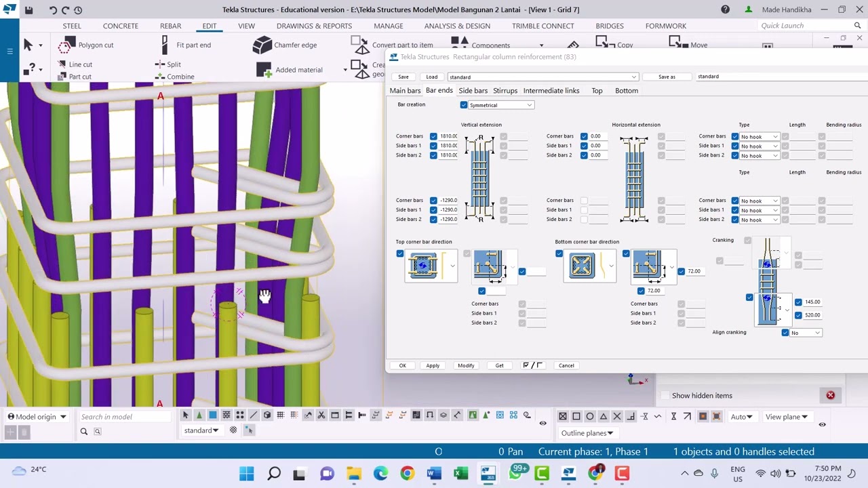Toggle the checkbox beside cranking 145.00
Viewport: 868px width, 488px height.
[798, 302]
